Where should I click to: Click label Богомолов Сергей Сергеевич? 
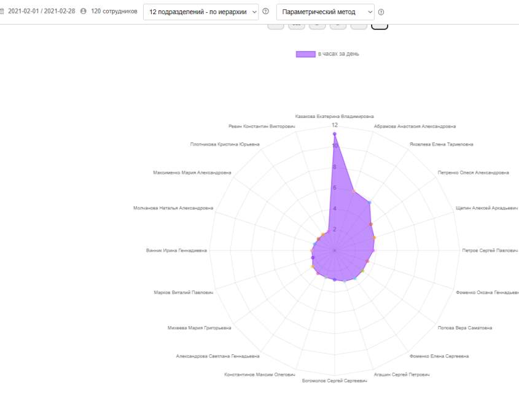tap(334, 381)
